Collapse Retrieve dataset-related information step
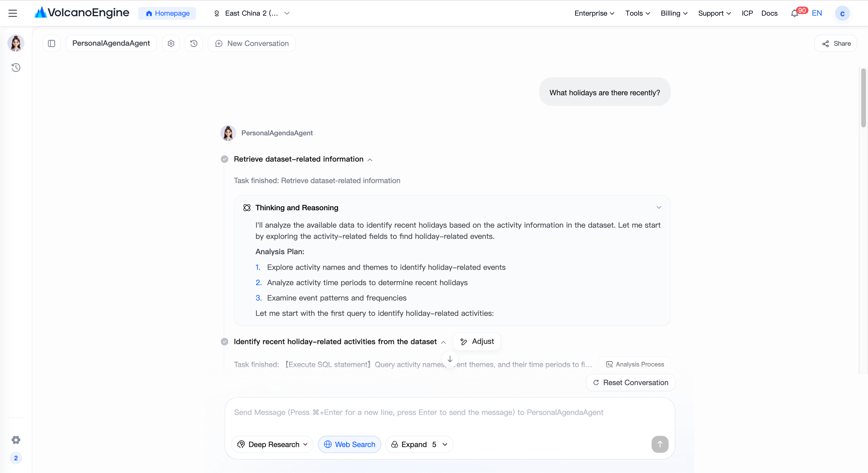The width and height of the screenshot is (868, 473). coord(370,160)
